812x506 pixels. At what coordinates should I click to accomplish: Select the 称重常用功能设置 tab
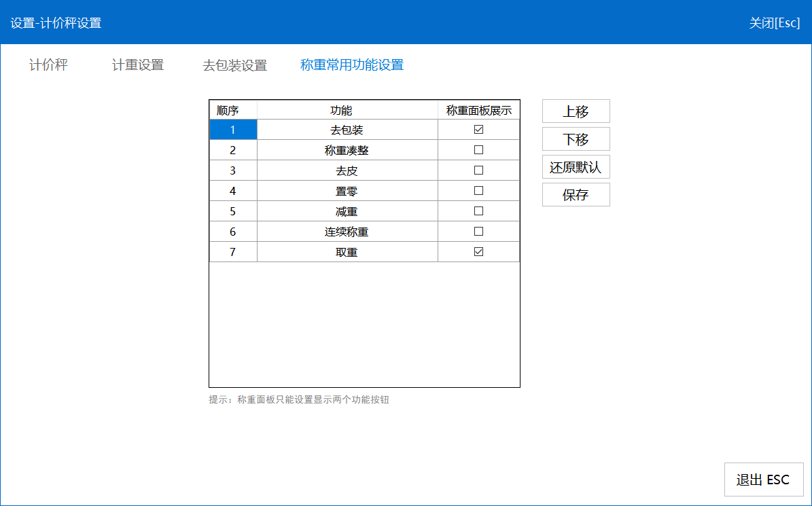[352, 65]
